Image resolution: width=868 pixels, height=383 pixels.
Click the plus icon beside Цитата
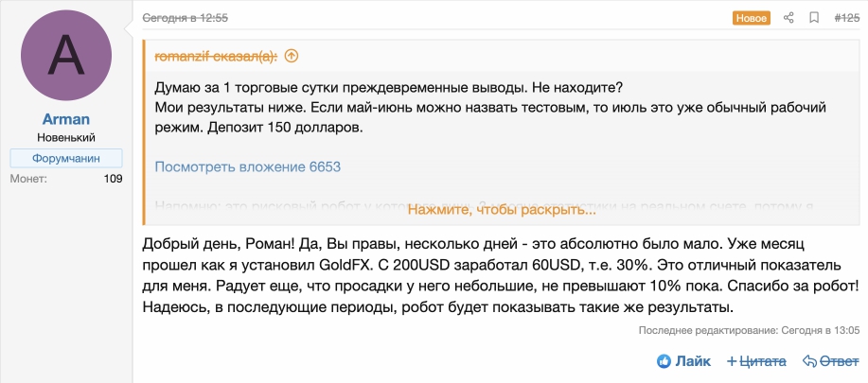click(732, 361)
